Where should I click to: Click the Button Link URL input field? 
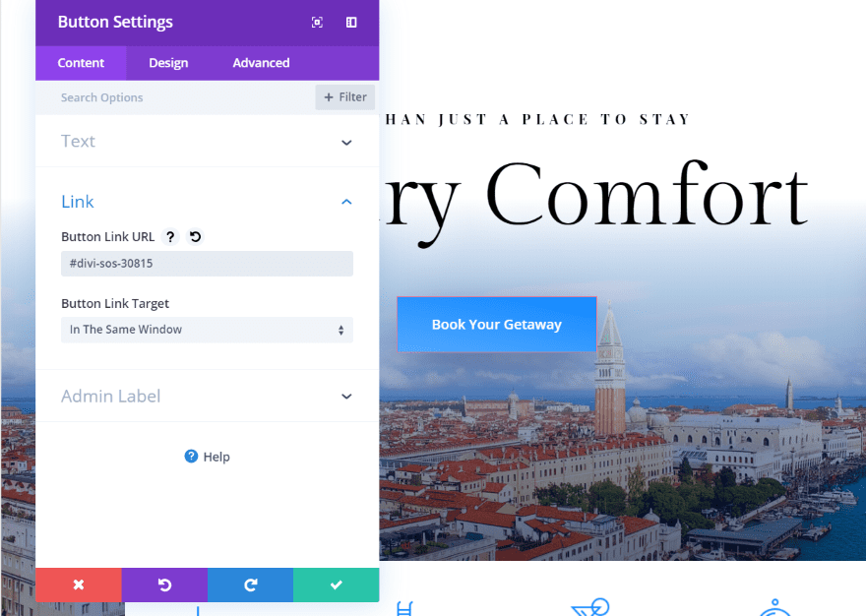[207, 264]
